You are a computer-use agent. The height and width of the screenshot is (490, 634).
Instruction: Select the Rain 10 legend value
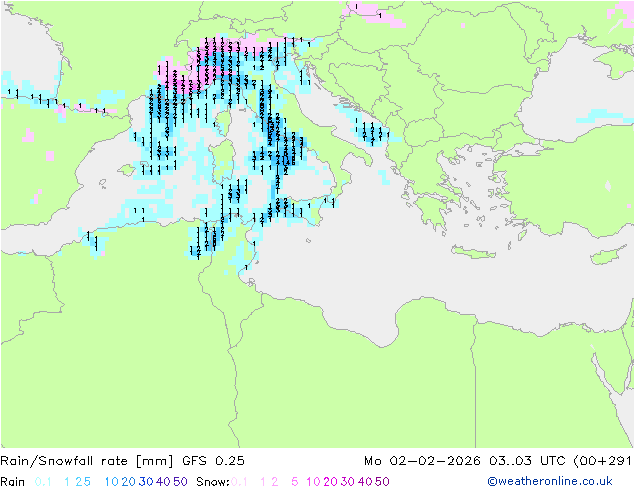coord(112,482)
